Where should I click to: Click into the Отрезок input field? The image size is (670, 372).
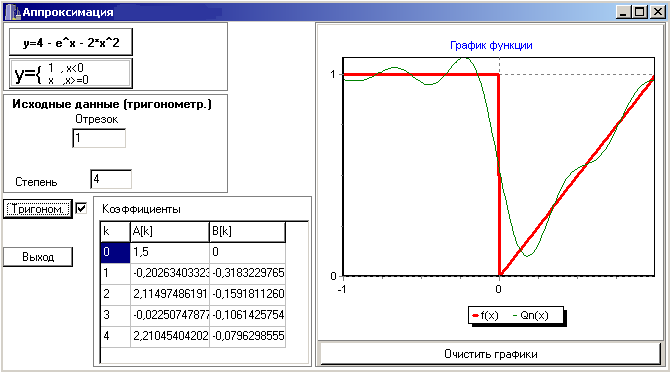[x=99, y=139]
